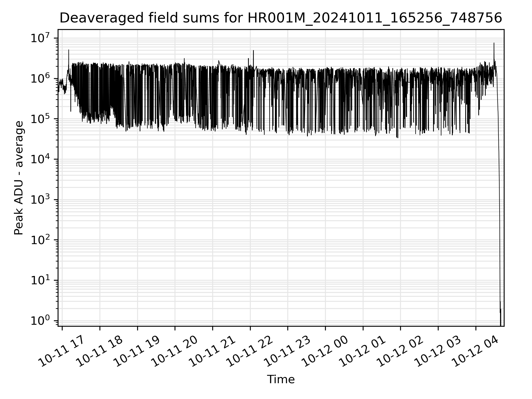Click the x tick label '10-12 03'
Image resolution: width=532 pixels, height=399 pixels.
(437, 351)
